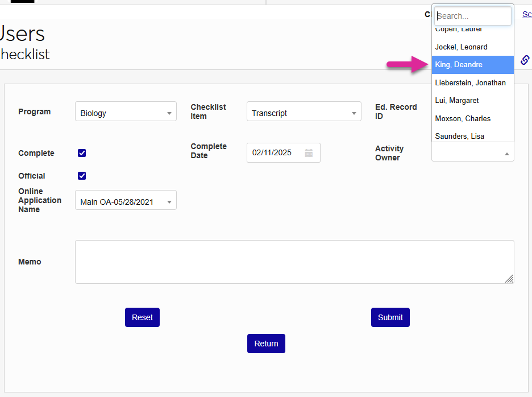
Task: Hit the Return button
Action: (266, 344)
